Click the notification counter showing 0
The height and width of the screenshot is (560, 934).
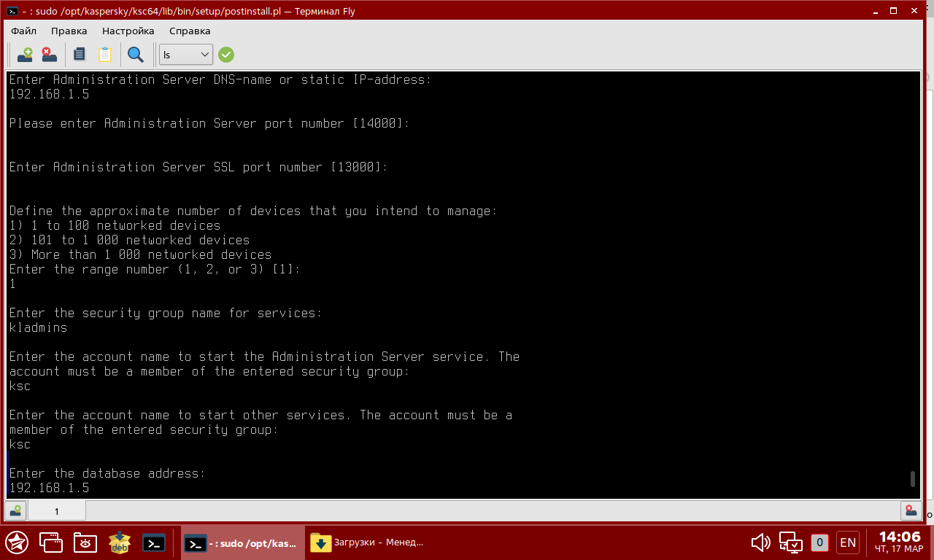(x=819, y=542)
